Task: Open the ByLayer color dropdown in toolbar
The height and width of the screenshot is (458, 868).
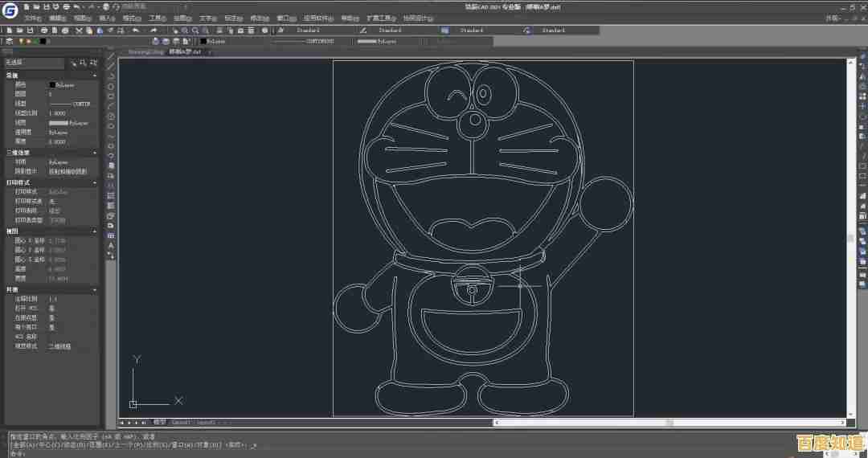Action: [231, 41]
